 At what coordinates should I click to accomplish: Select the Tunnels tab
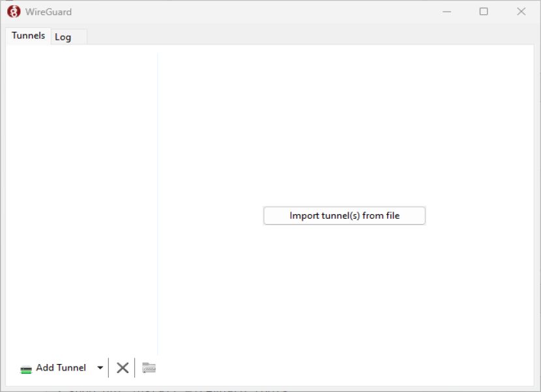pos(28,36)
